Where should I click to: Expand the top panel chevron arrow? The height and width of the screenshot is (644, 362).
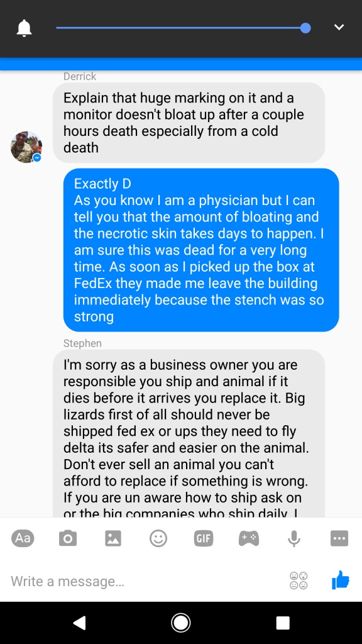[339, 28]
